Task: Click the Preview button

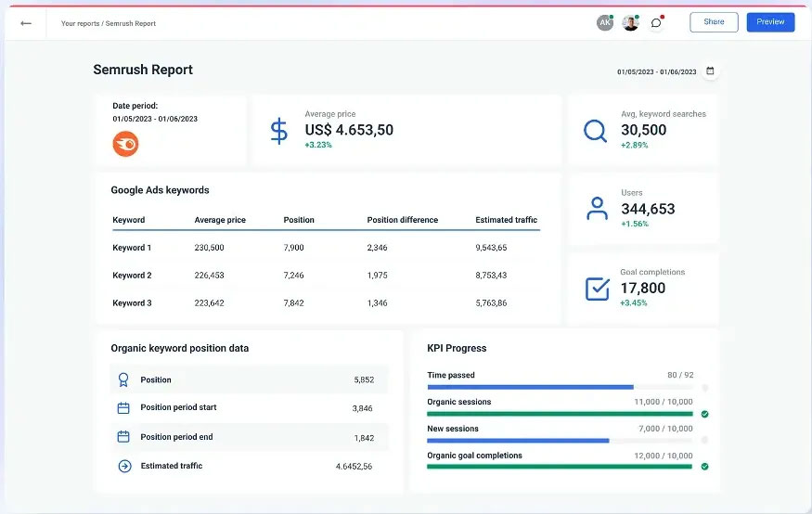Action: pos(770,22)
